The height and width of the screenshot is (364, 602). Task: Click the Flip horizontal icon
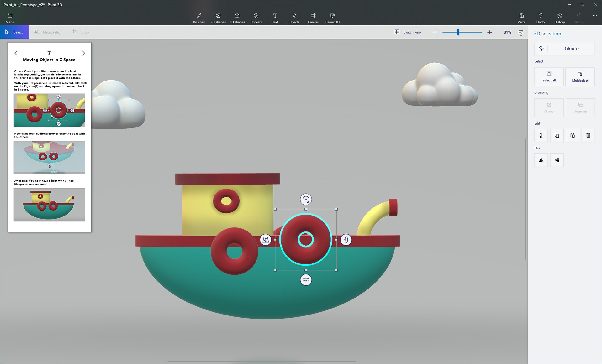[541, 160]
